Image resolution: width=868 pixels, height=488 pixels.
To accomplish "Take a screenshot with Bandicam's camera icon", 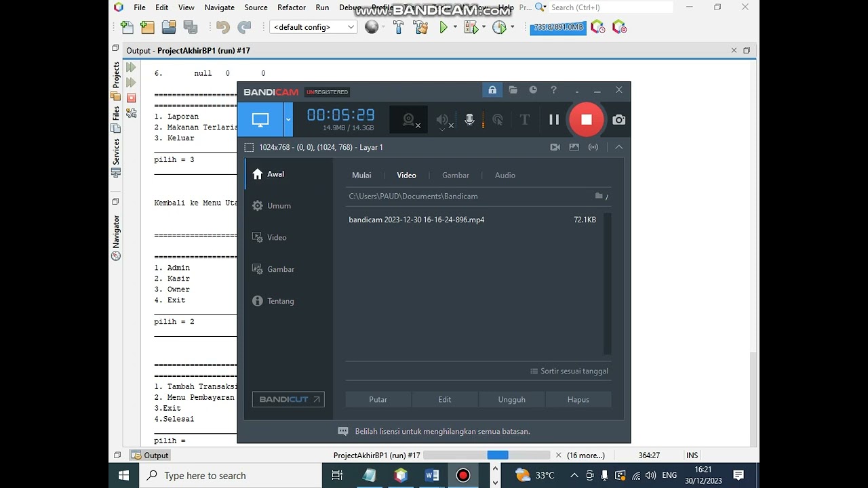I will [618, 119].
